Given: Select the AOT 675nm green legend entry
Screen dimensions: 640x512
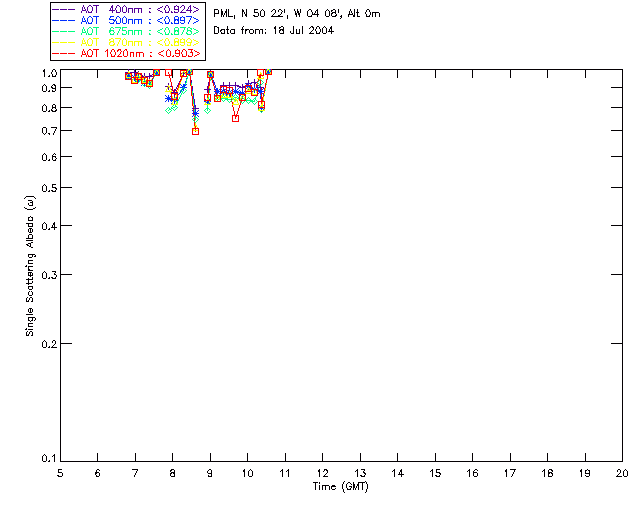Looking at the screenshot, I should coord(127,31).
